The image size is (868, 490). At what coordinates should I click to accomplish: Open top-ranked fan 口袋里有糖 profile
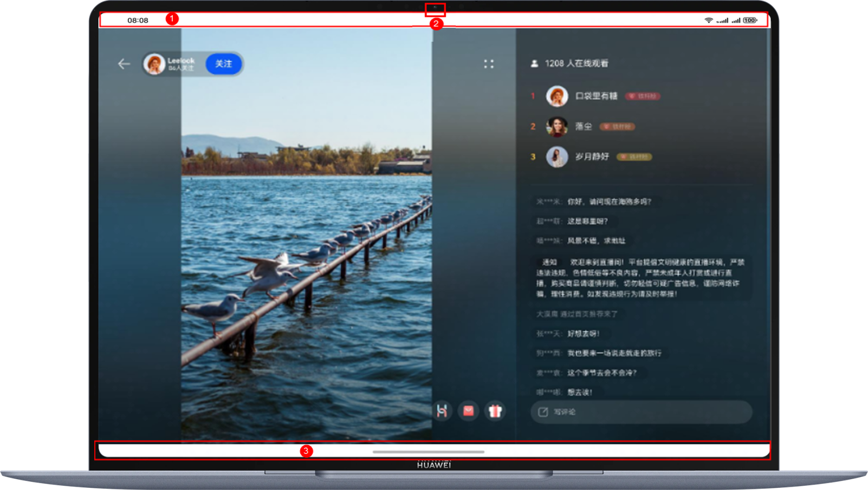[x=556, y=96]
